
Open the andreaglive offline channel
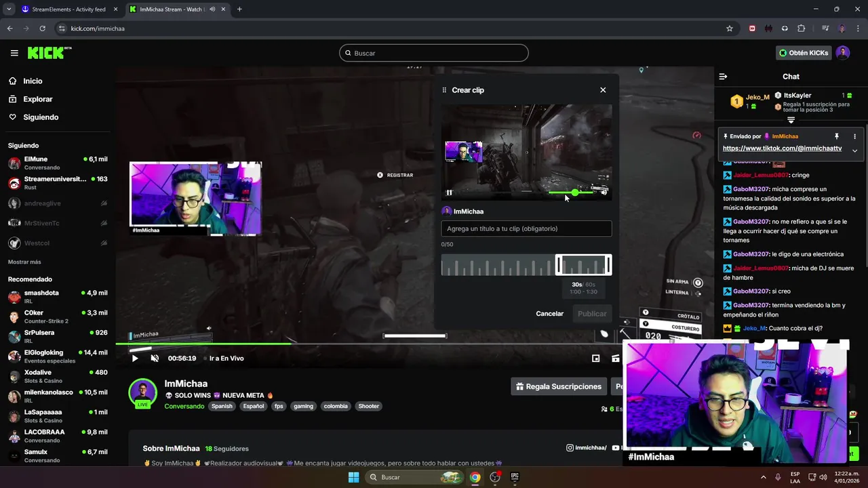click(58, 203)
